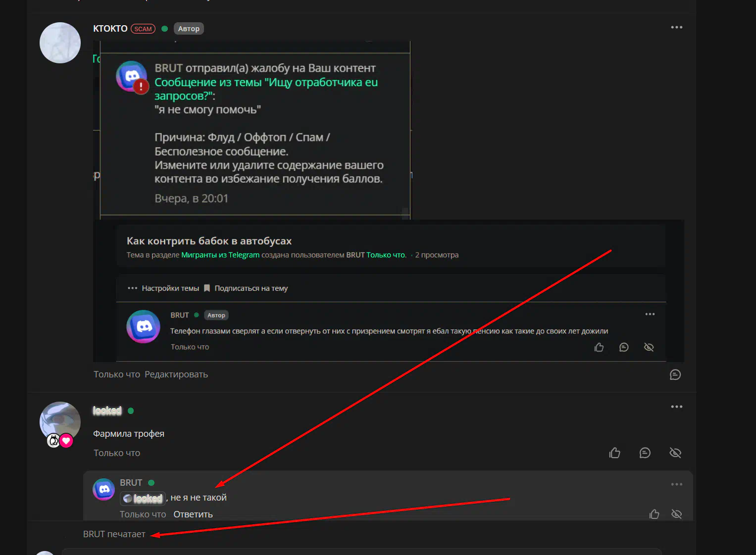This screenshot has height=555, width=756.
Task: Open the КТОКТО username link
Action: (110, 29)
